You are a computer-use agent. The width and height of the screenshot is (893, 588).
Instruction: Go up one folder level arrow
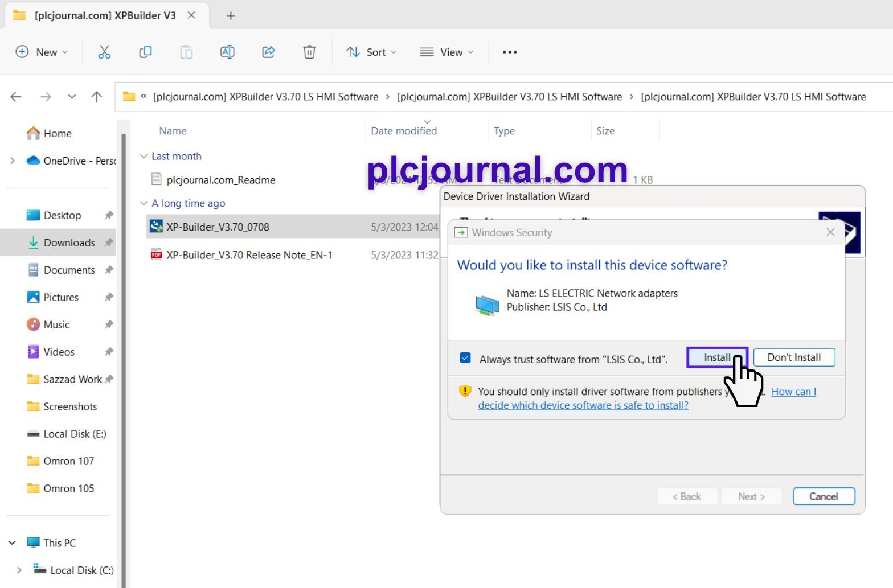click(97, 97)
